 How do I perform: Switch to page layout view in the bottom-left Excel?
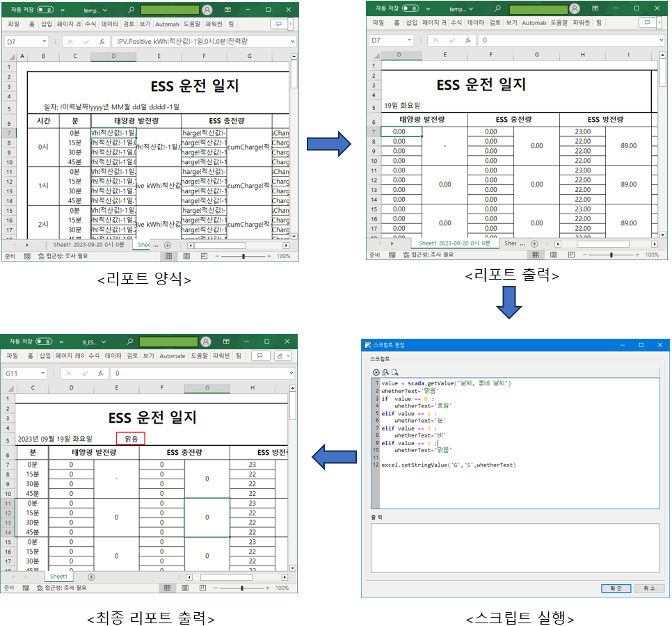pyautogui.click(x=186, y=588)
